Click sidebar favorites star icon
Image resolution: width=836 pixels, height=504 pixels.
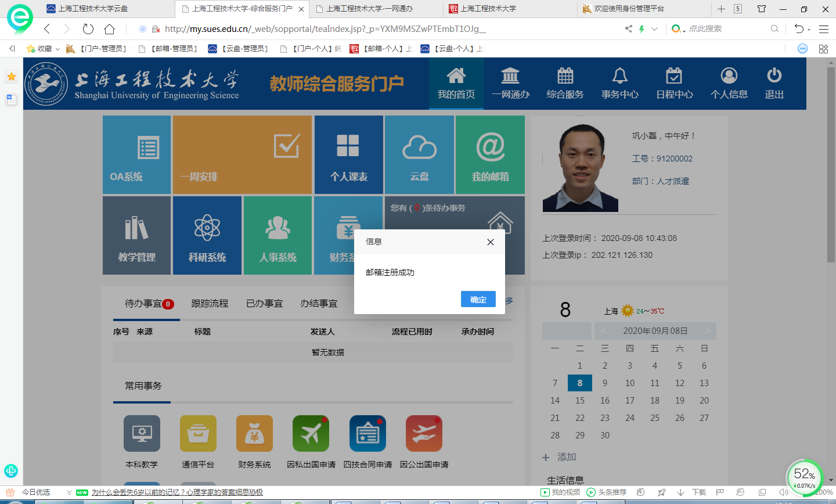[11, 77]
